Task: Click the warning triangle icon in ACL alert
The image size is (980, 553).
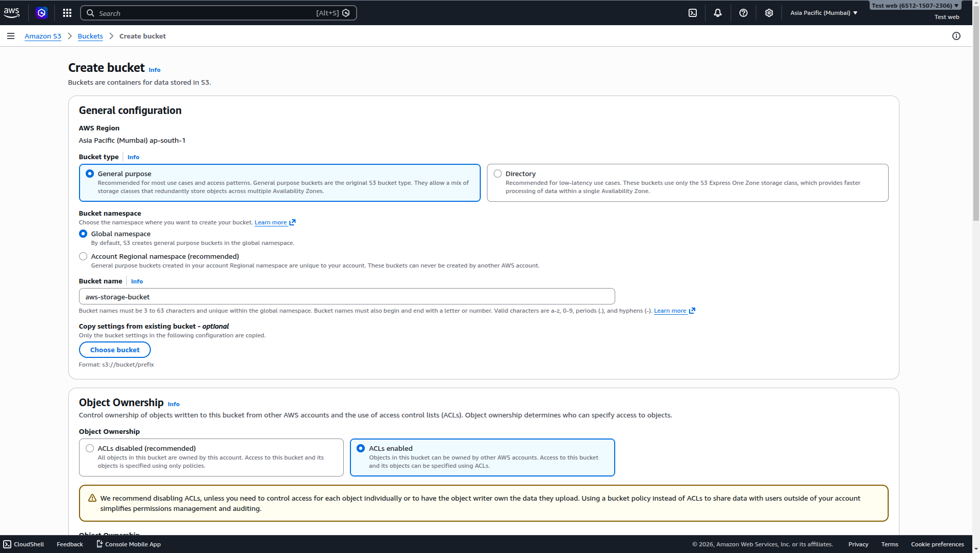Action: click(92, 498)
